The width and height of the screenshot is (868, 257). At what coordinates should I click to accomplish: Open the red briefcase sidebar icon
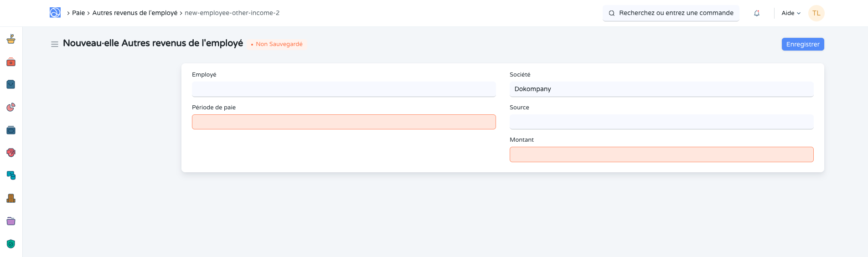point(11,62)
